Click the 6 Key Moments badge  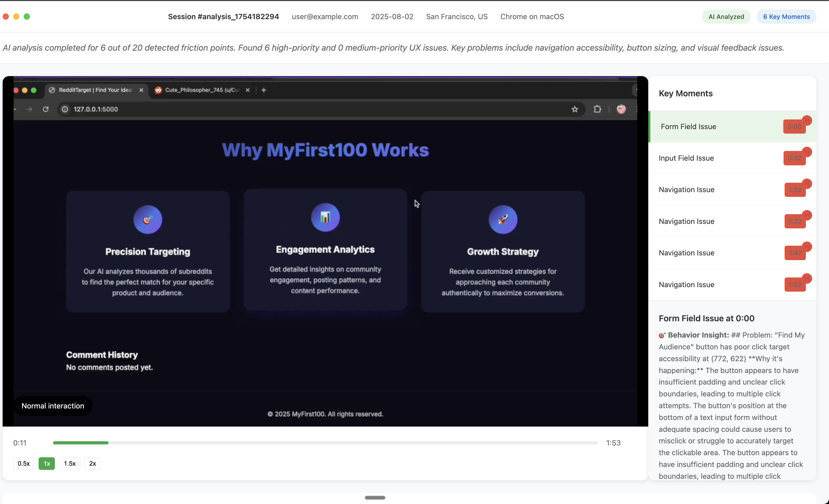tap(786, 17)
